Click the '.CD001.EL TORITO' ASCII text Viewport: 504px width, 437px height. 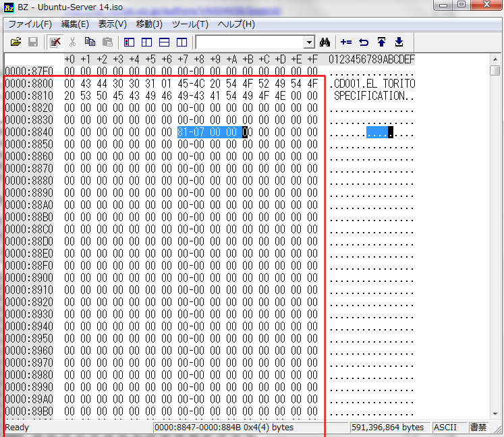tap(372, 84)
